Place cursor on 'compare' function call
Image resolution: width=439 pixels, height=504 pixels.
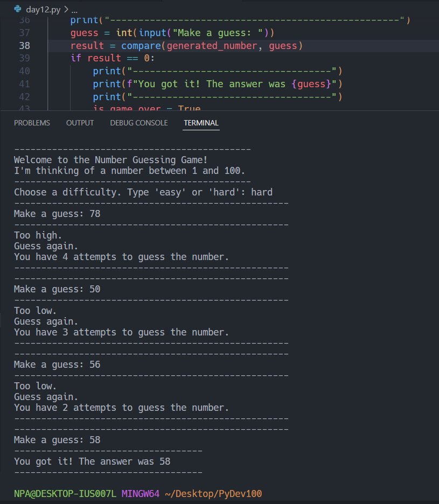coord(141,46)
